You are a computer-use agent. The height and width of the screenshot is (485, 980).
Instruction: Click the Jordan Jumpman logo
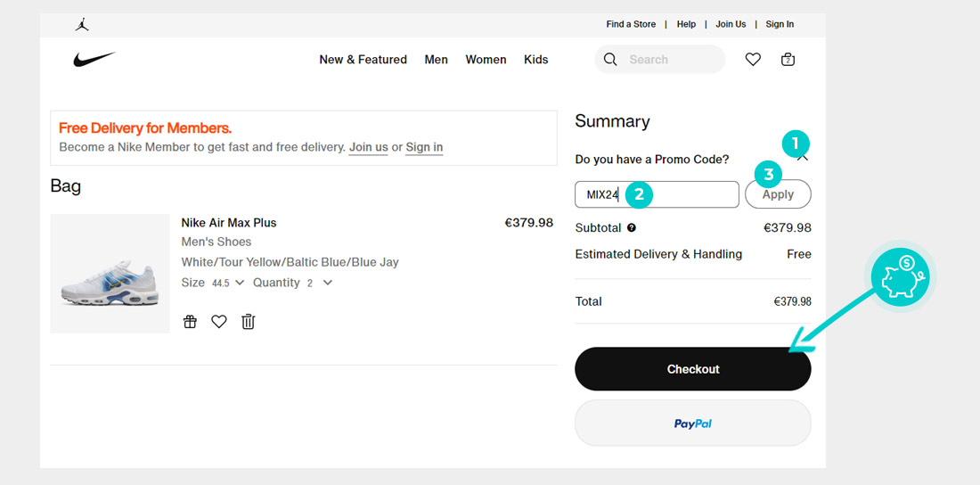[x=82, y=24]
